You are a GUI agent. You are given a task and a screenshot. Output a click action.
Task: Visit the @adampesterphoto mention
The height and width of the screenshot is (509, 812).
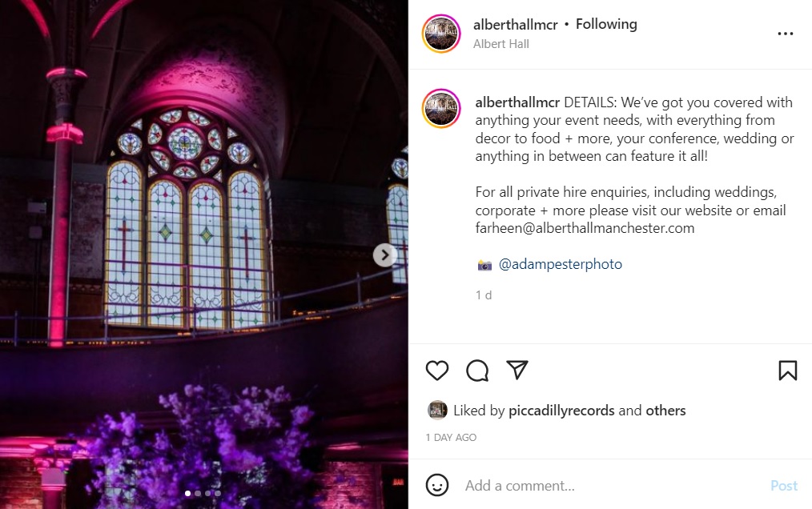(x=561, y=264)
